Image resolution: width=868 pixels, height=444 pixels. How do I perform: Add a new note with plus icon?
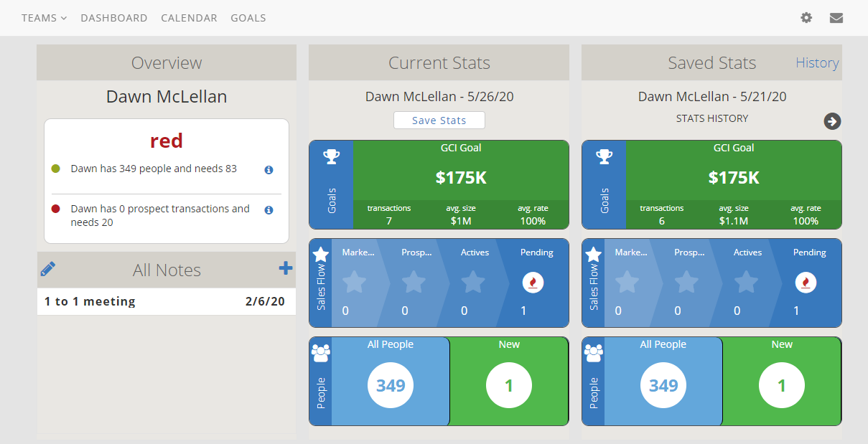click(286, 268)
